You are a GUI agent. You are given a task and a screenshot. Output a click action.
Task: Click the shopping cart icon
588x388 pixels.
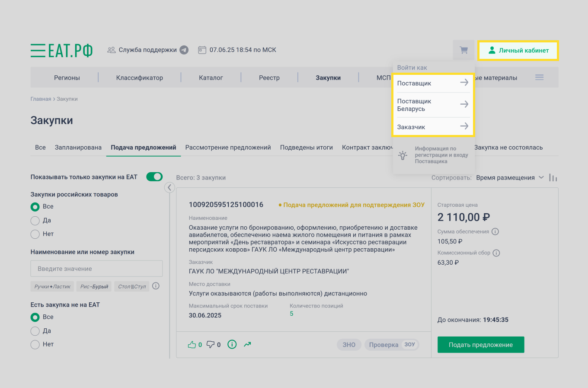tap(463, 50)
